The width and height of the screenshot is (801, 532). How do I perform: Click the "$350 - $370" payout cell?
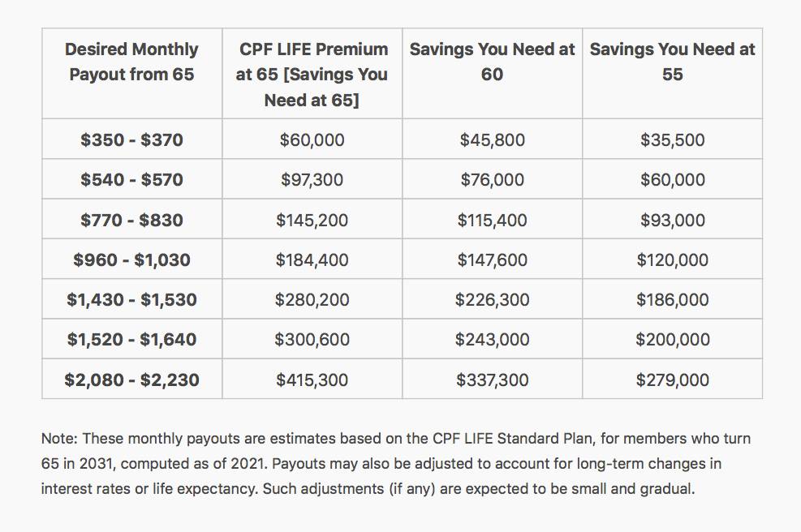(x=131, y=139)
